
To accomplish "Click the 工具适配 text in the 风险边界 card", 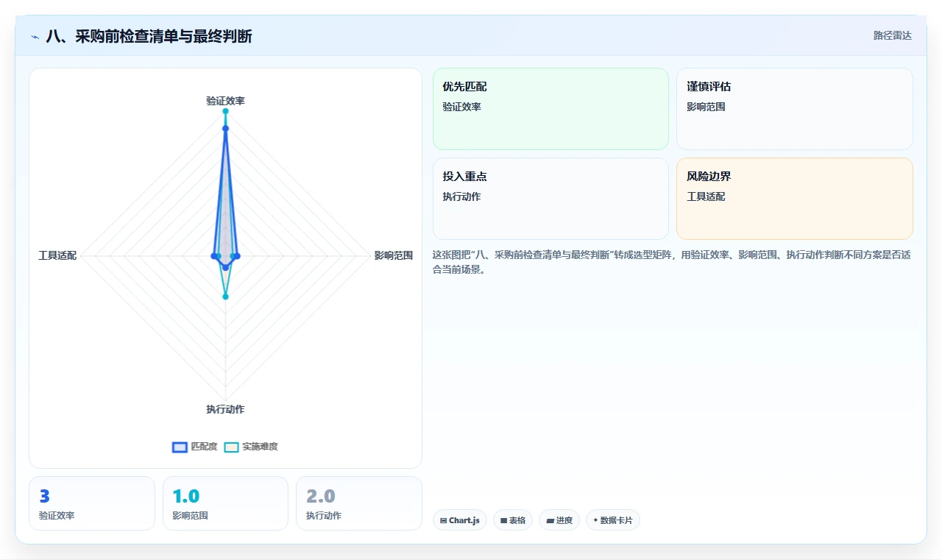I will click(706, 196).
